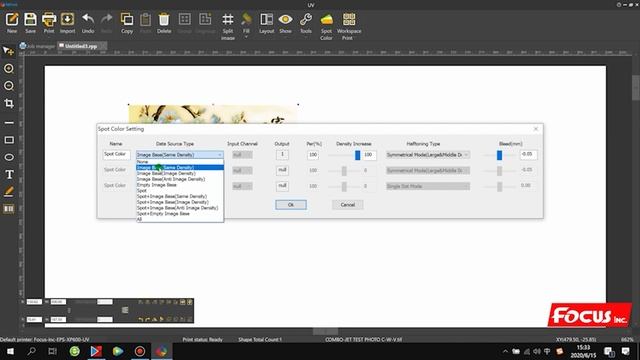Screen dimensions: 640x360
Task: Click first row Density Increase value field
Action: [369, 155]
